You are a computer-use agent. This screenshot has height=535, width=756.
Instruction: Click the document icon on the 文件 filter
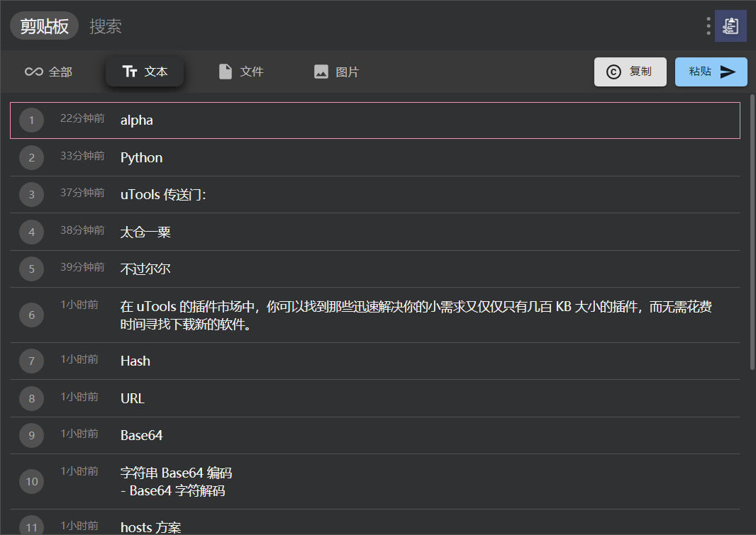(225, 71)
